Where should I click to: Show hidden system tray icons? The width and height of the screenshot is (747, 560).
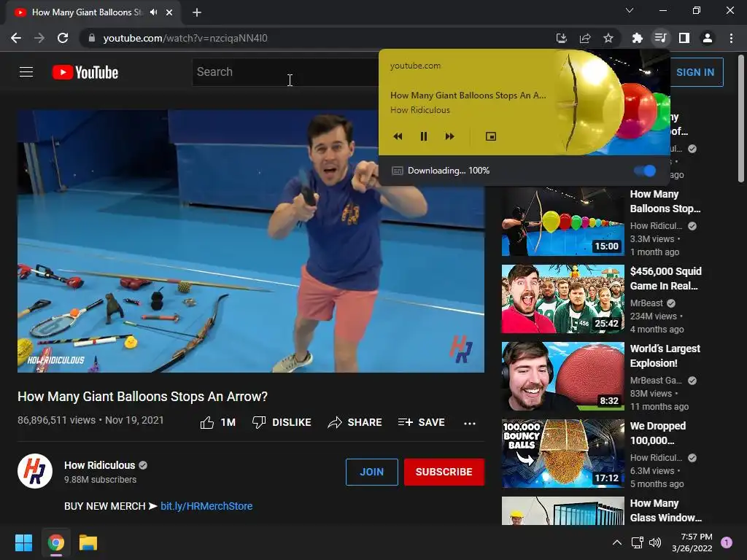617,542
